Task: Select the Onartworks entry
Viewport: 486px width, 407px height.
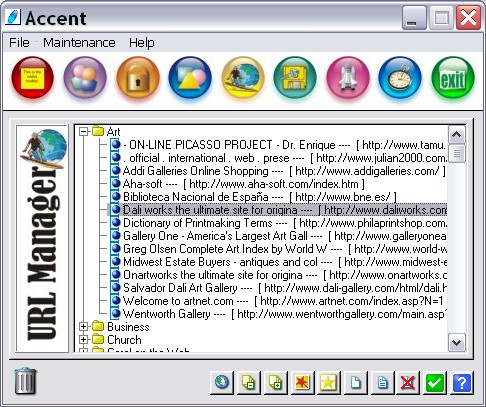Action: pos(284,275)
